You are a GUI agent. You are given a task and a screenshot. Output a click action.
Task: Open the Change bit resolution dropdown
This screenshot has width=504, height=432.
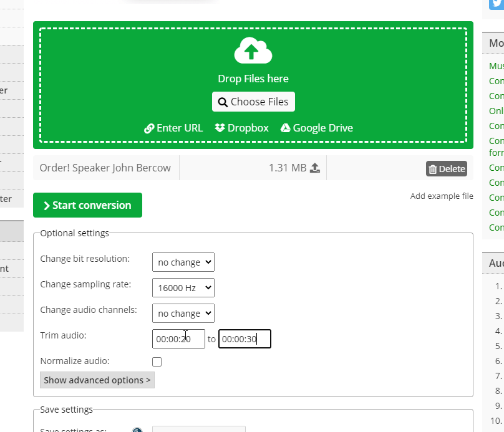click(183, 262)
